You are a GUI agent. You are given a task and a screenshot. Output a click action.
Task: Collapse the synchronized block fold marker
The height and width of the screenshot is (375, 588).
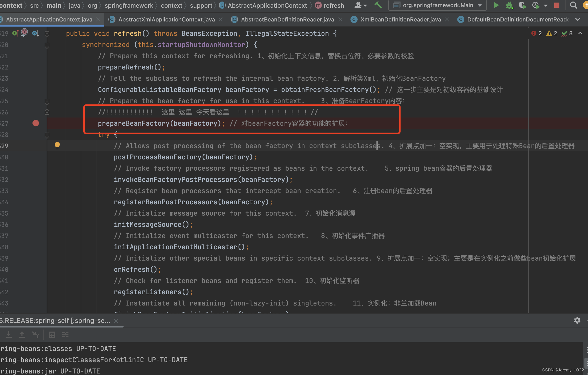(x=47, y=45)
